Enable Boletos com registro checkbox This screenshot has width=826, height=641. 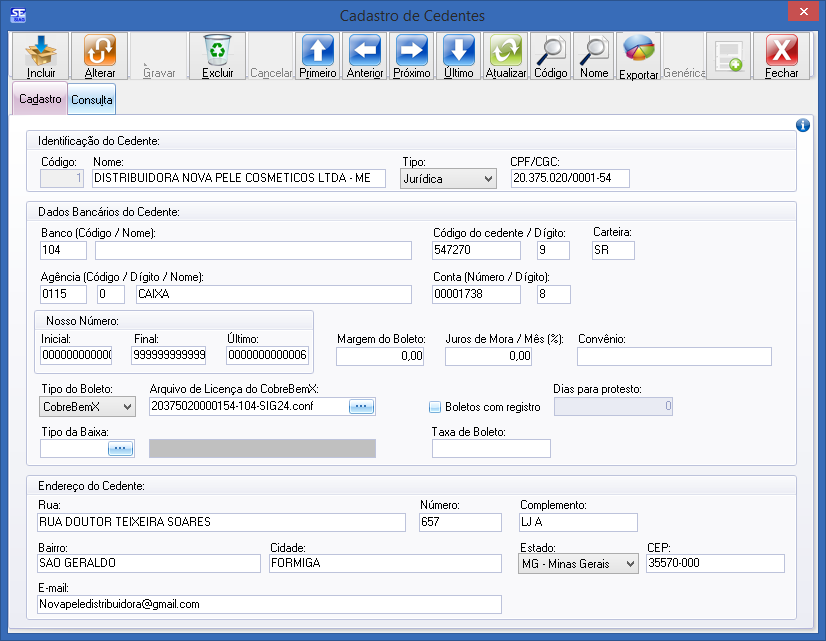click(435, 407)
